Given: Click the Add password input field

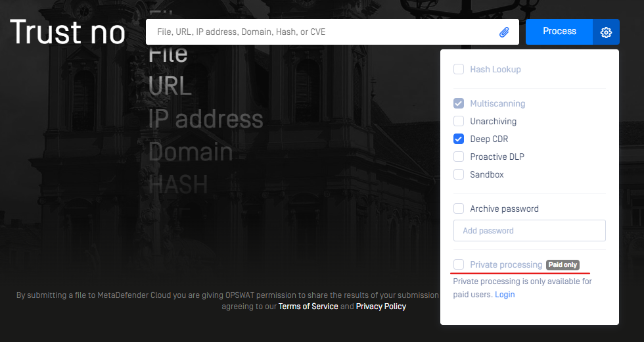Looking at the screenshot, I should [530, 231].
